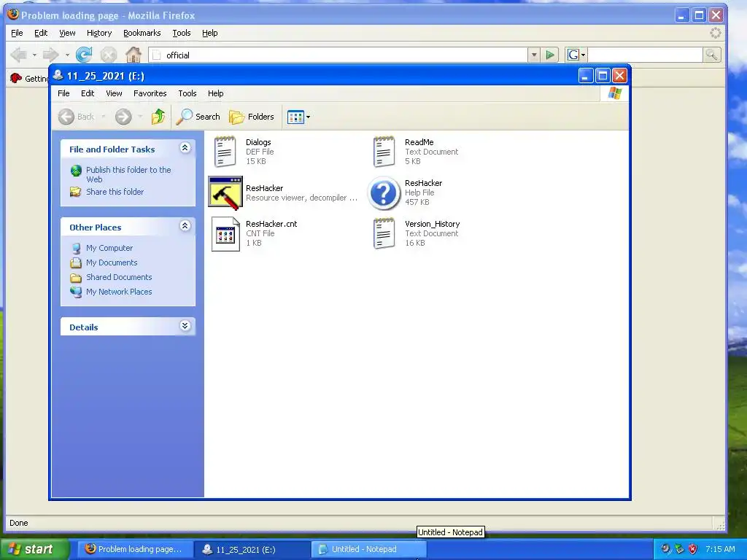This screenshot has height=560, width=747.
Task: Open Firefox address bar history dropdown
Action: coord(534,55)
